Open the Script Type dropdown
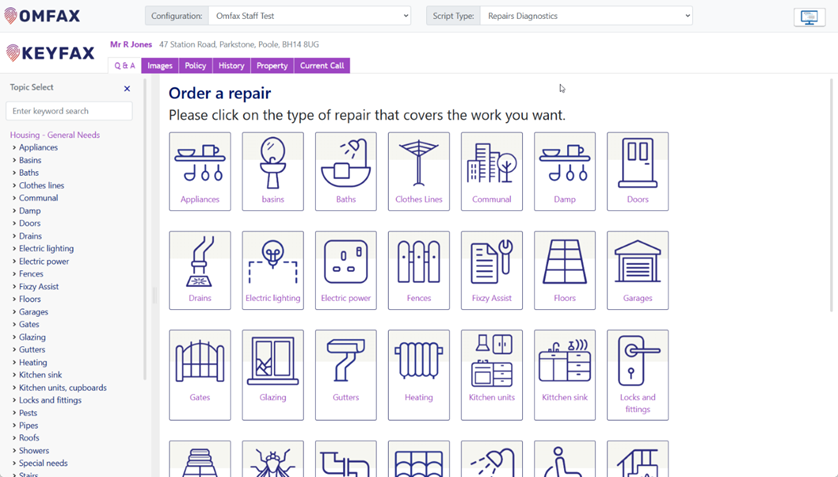 coord(586,16)
